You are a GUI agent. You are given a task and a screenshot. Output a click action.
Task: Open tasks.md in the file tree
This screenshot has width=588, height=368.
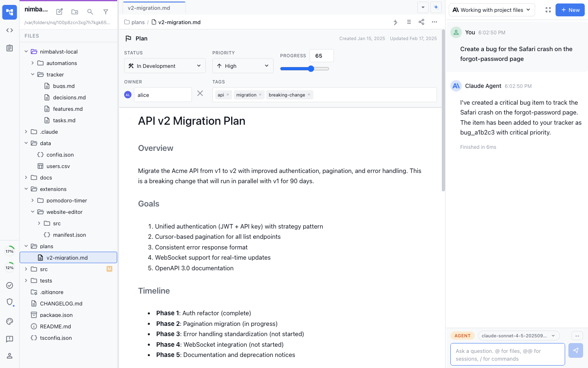coord(69,120)
